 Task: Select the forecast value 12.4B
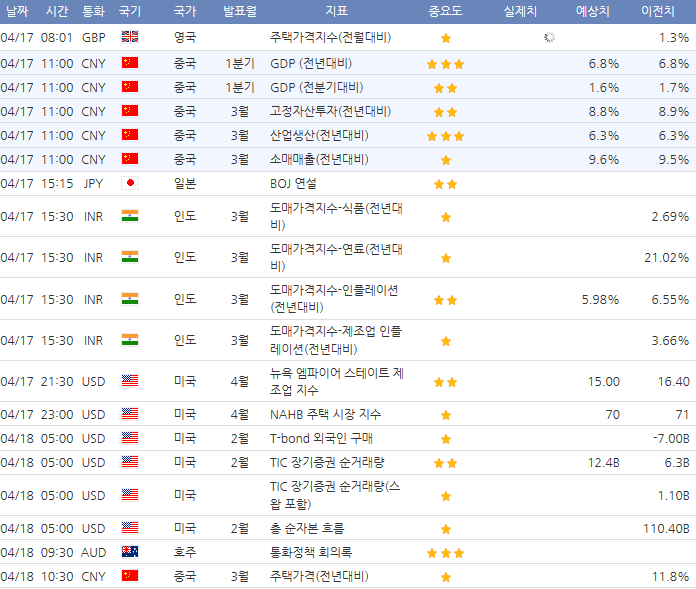[604, 463]
